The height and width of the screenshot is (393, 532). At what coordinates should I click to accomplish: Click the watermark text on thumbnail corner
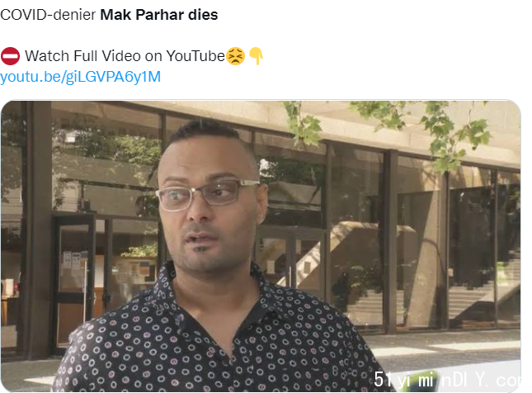pos(447,380)
